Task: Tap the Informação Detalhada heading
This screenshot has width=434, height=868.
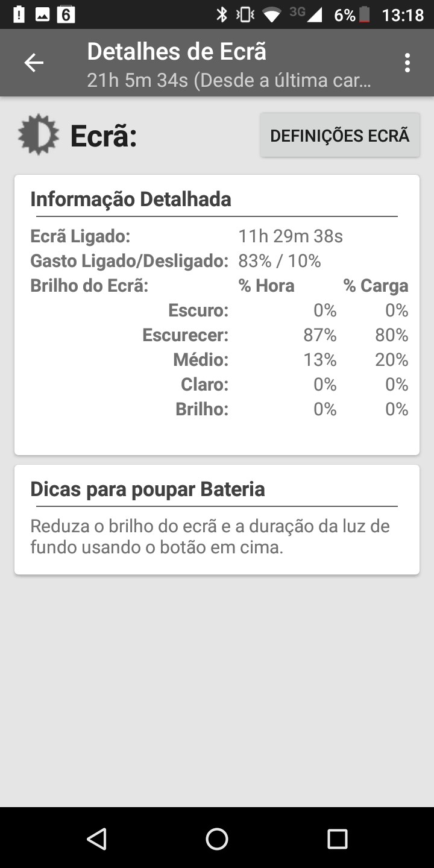Action: pos(131,199)
